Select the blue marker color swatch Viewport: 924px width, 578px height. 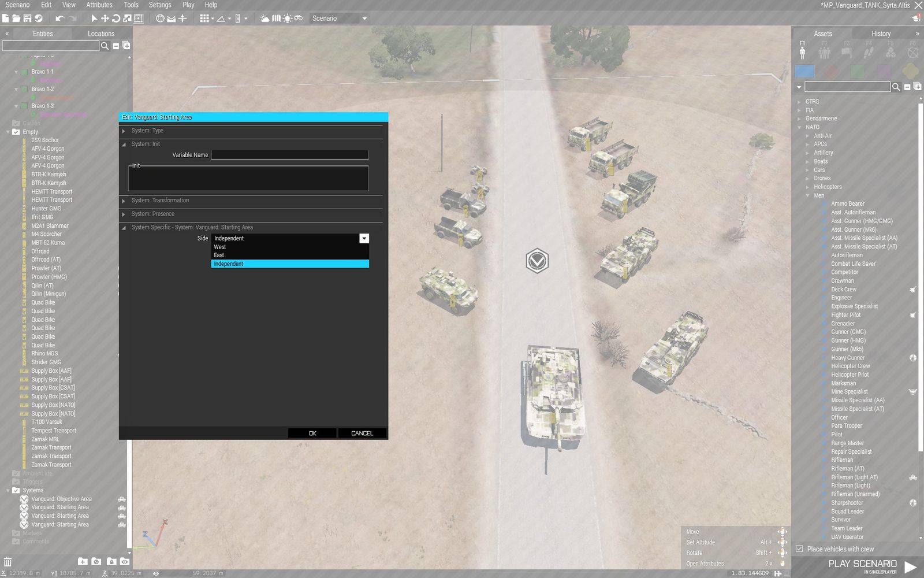point(804,71)
